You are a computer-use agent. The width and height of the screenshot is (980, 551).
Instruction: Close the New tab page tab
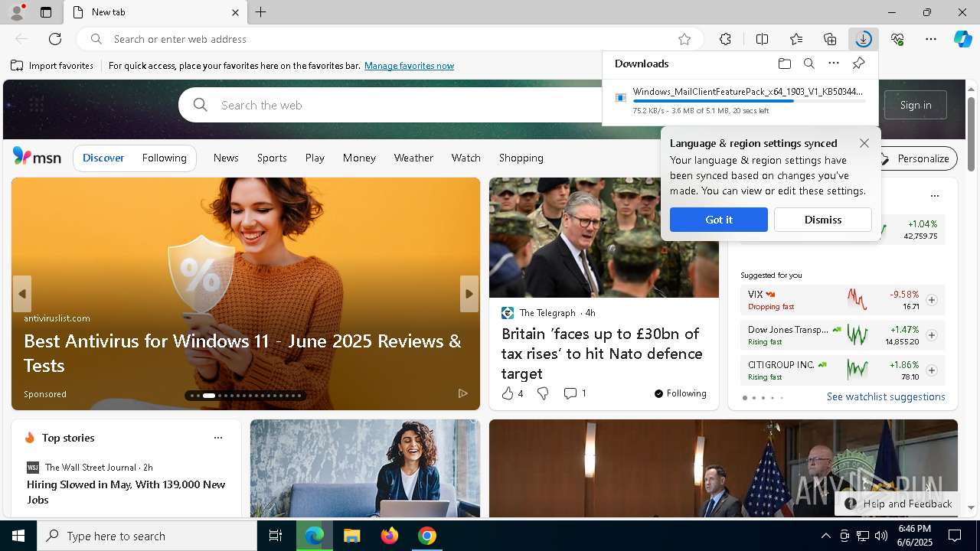[236, 12]
